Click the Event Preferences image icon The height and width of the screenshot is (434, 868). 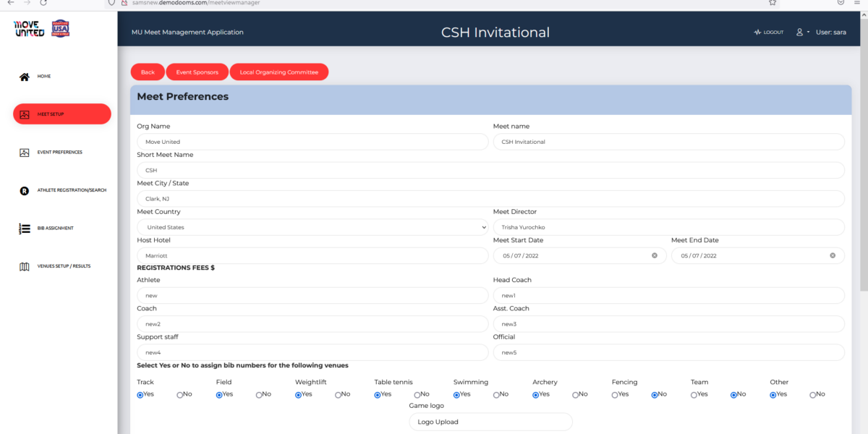25,153
